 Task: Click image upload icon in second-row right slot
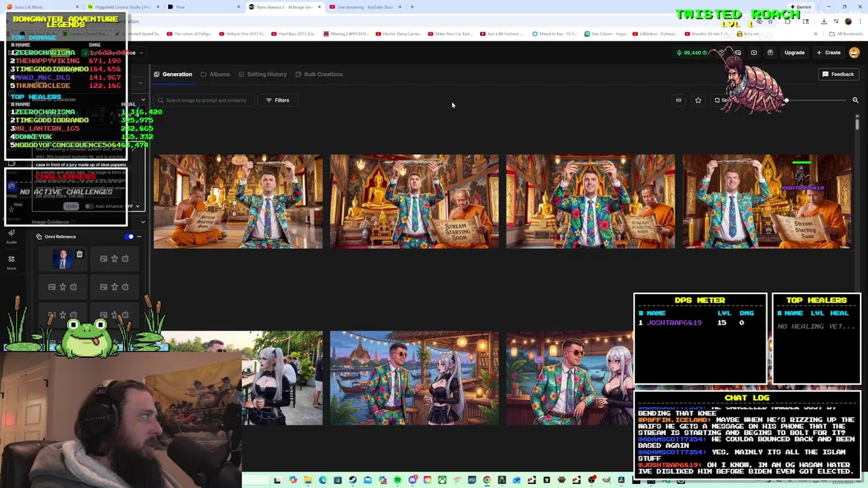coord(104,287)
